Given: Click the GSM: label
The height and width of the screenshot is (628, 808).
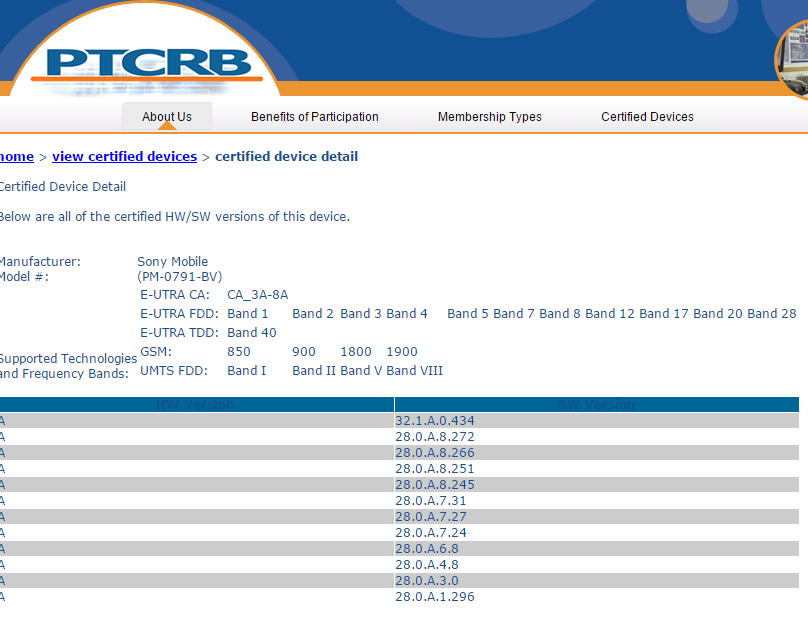Looking at the screenshot, I should point(156,352).
